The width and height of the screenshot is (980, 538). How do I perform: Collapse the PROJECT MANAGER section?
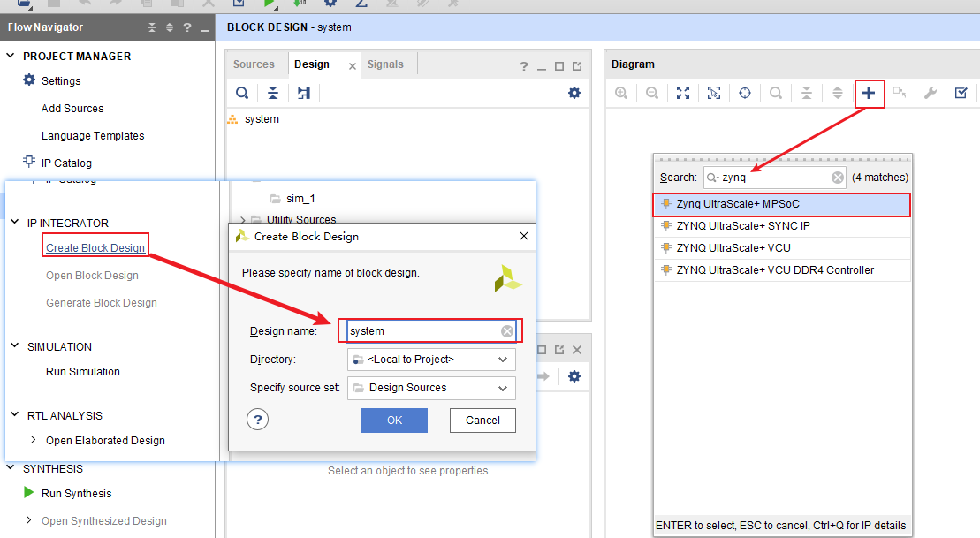pyautogui.click(x=10, y=56)
